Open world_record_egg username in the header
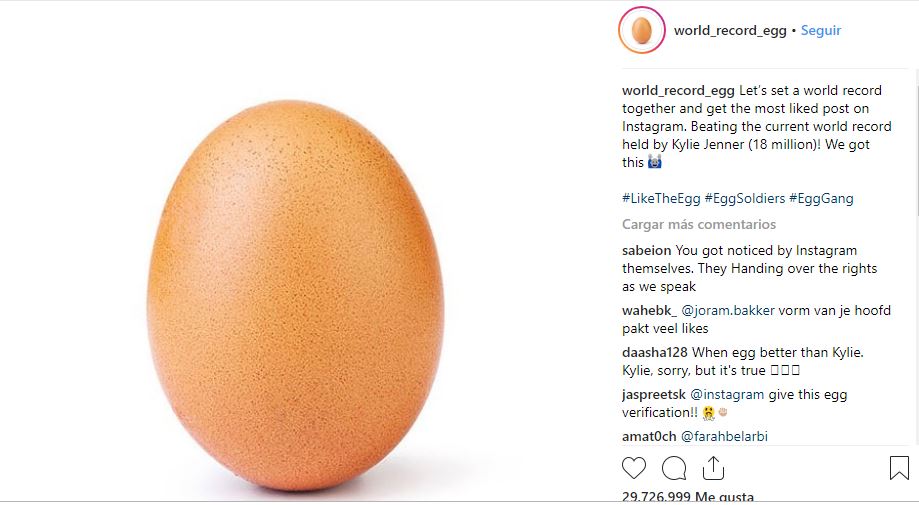Image resolution: width=919 pixels, height=505 pixels. pos(730,31)
